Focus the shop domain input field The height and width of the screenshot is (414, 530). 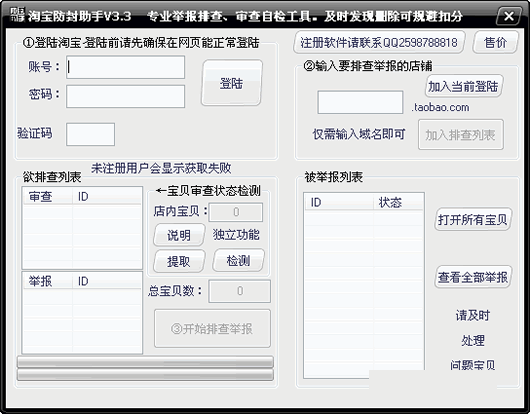(360, 102)
